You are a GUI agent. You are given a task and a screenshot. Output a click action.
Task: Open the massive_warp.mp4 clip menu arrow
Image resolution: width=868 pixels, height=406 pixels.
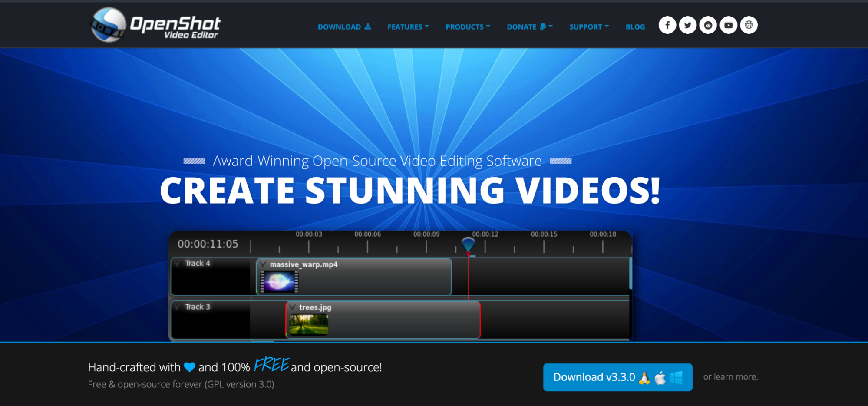coord(263,264)
